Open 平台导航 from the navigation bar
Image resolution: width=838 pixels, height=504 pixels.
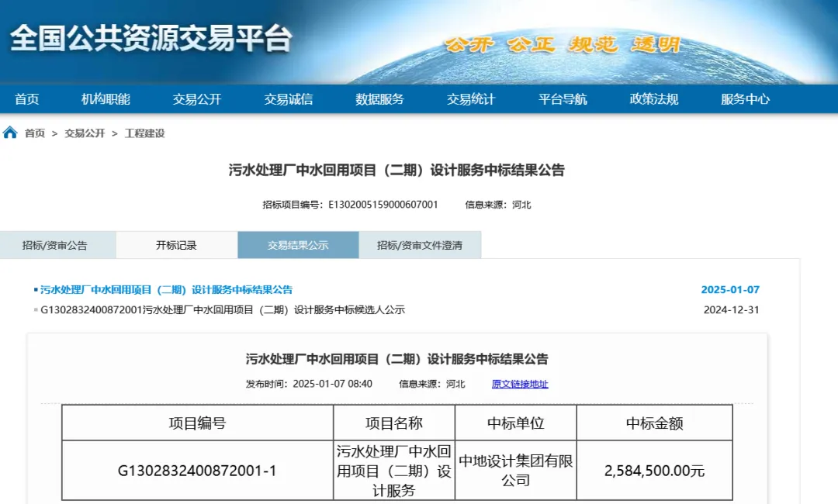pyautogui.click(x=563, y=98)
